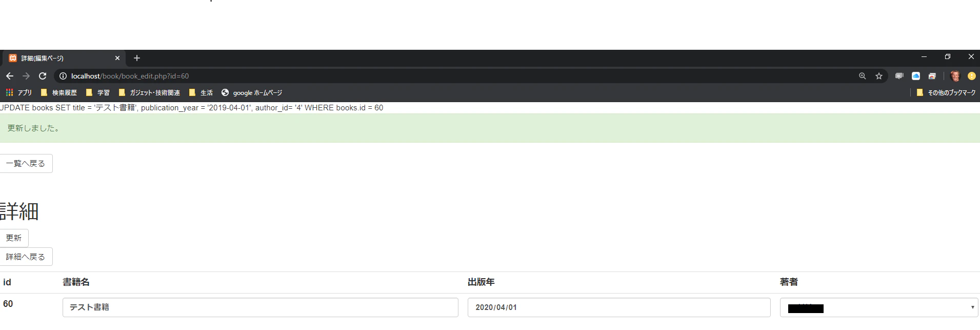The height and width of the screenshot is (330, 980).
Task: Click the 更新しました。 success message
Action: tap(33, 128)
